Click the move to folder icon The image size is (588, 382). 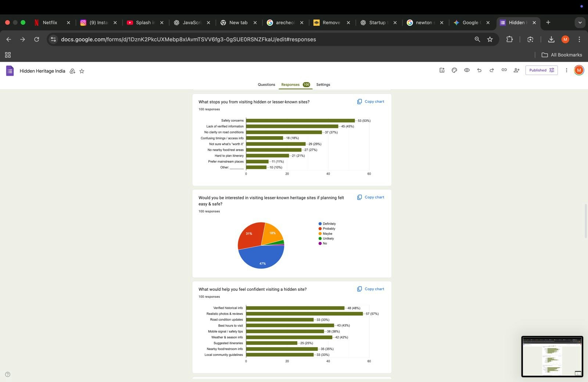(x=72, y=71)
